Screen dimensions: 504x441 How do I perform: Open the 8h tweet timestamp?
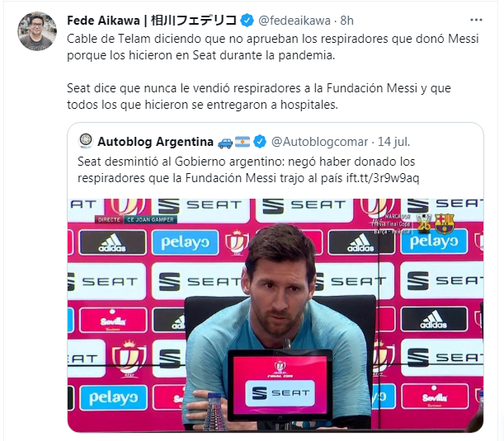point(346,21)
